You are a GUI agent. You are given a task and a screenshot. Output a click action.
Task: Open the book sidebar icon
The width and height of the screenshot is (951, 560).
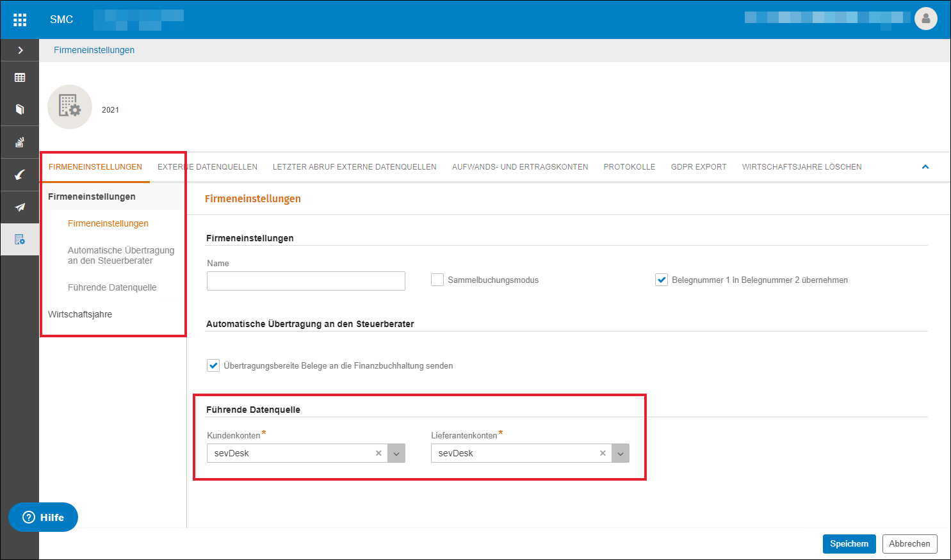20,109
